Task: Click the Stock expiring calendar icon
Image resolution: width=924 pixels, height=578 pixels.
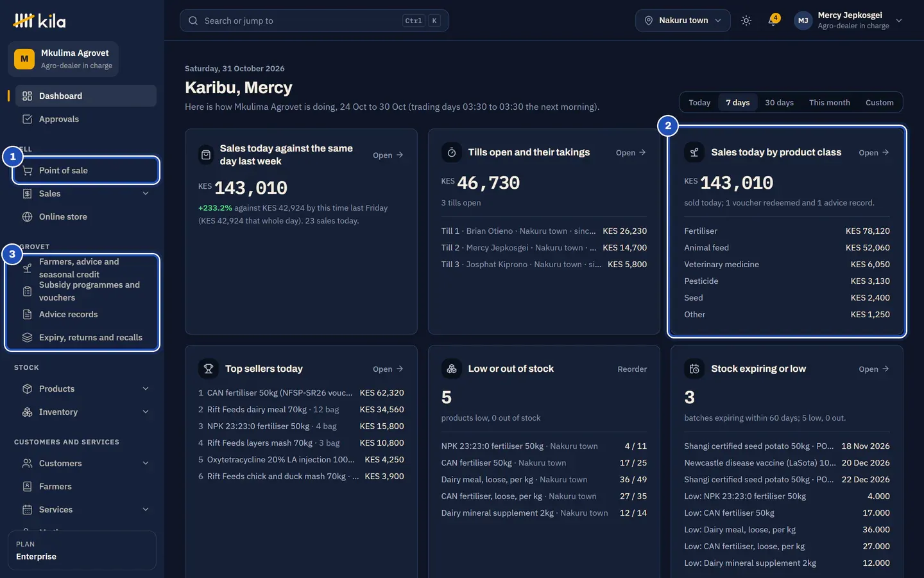Action: click(x=694, y=369)
